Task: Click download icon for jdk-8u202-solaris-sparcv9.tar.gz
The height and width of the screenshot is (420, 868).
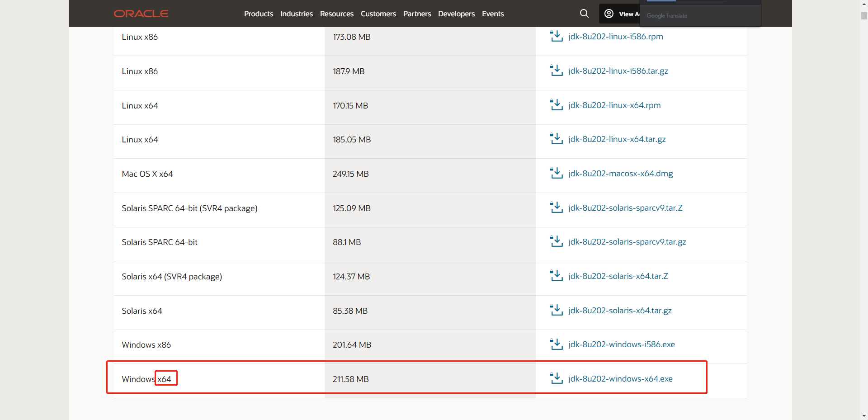Action: click(556, 241)
